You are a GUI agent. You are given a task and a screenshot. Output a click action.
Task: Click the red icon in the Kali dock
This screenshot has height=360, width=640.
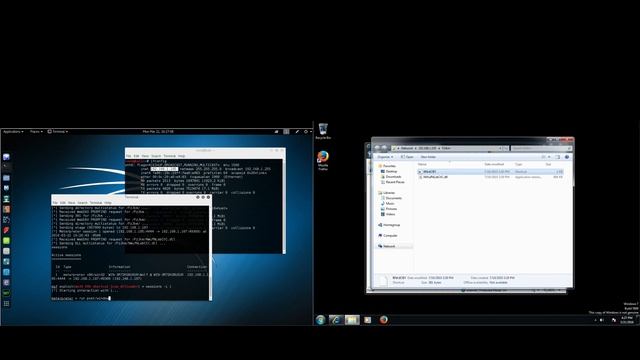[x=6, y=231]
